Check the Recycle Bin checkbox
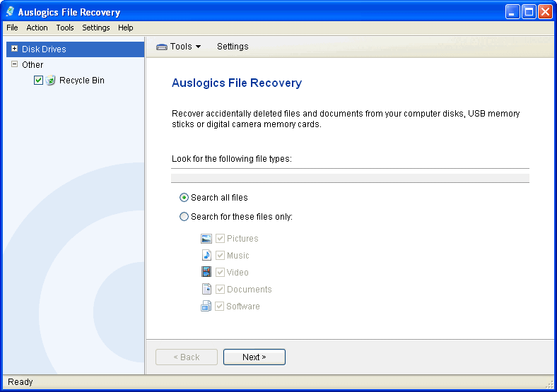This screenshot has height=392, width=557. click(x=38, y=81)
